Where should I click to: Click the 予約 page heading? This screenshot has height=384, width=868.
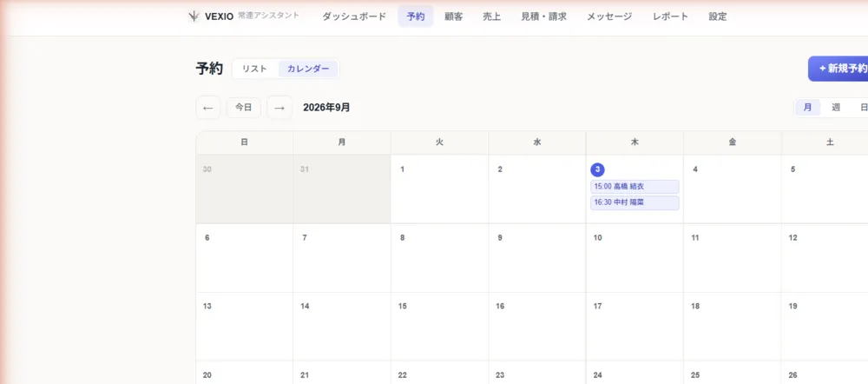pos(209,69)
